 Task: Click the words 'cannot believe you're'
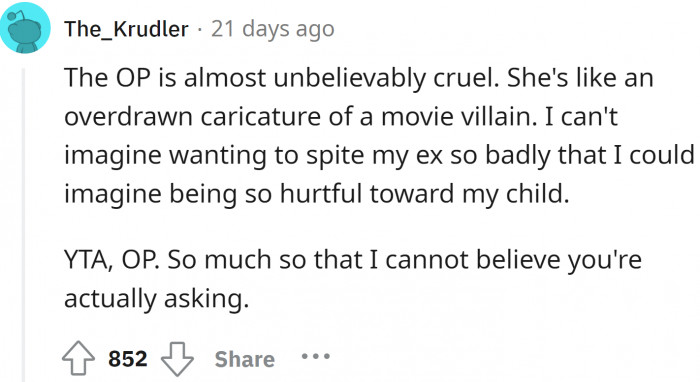[x=513, y=260]
